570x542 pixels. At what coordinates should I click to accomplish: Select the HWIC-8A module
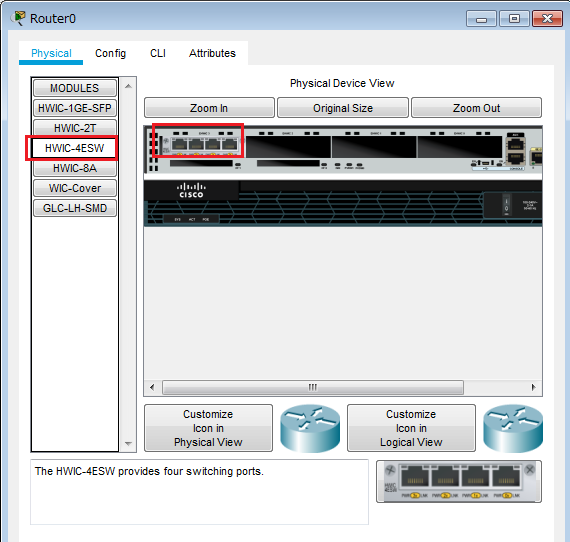pyautogui.click(x=75, y=168)
